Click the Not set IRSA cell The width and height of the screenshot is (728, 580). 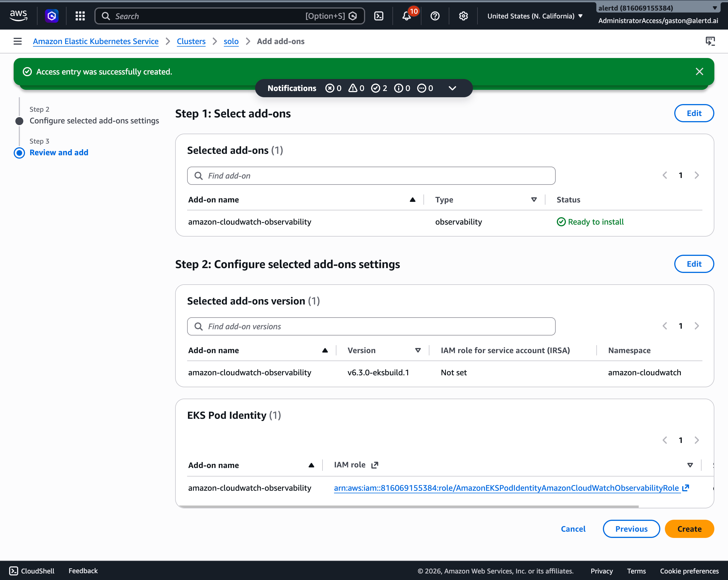(454, 372)
